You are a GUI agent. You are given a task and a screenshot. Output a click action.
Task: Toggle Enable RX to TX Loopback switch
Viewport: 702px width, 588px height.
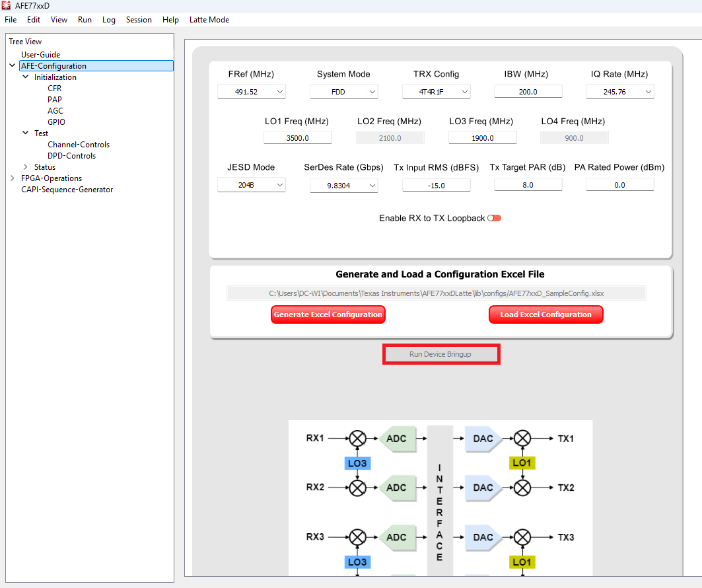point(494,218)
